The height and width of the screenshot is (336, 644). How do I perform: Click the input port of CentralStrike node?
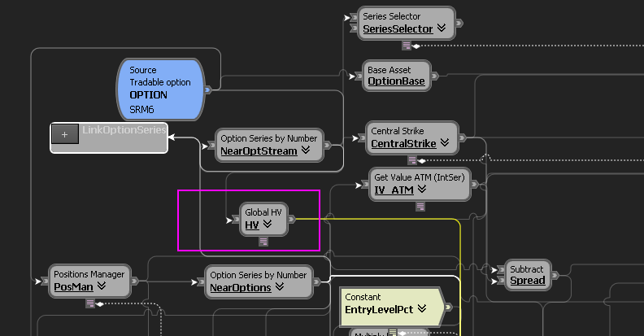pyautogui.click(x=362, y=138)
